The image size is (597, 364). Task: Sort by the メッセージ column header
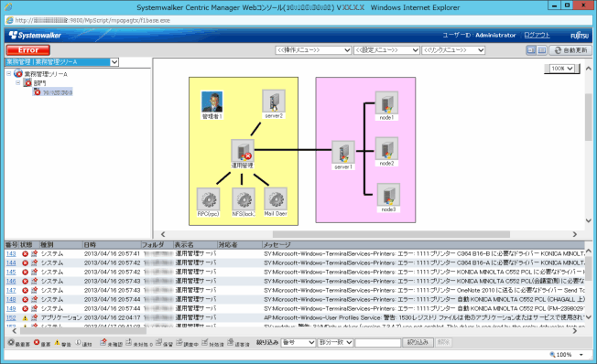(423, 244)
